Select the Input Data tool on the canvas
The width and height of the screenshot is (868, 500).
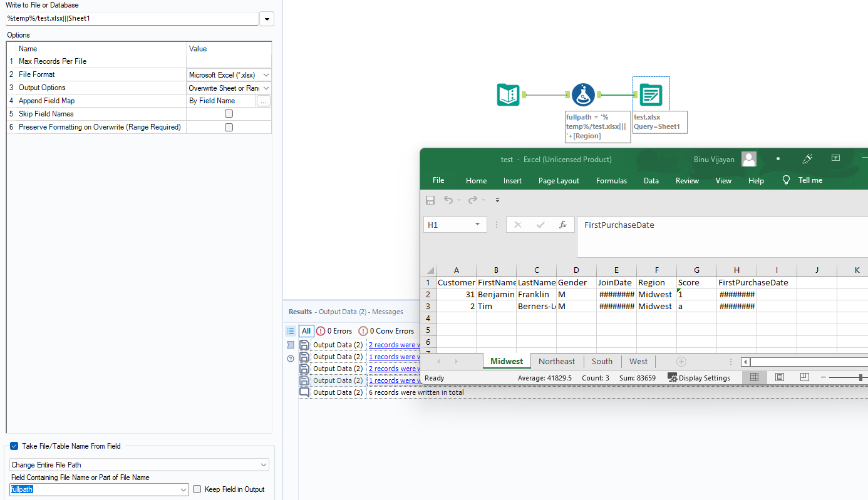coord(508,94)
